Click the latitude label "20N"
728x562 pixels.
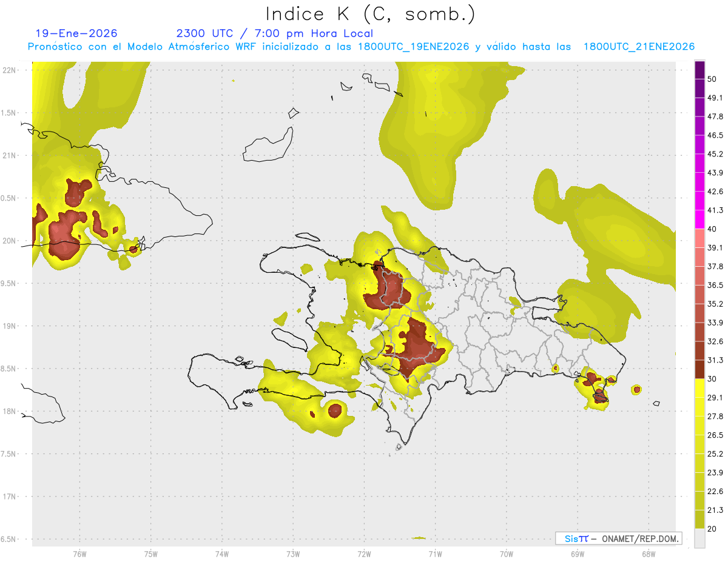(x=10, y=241)
